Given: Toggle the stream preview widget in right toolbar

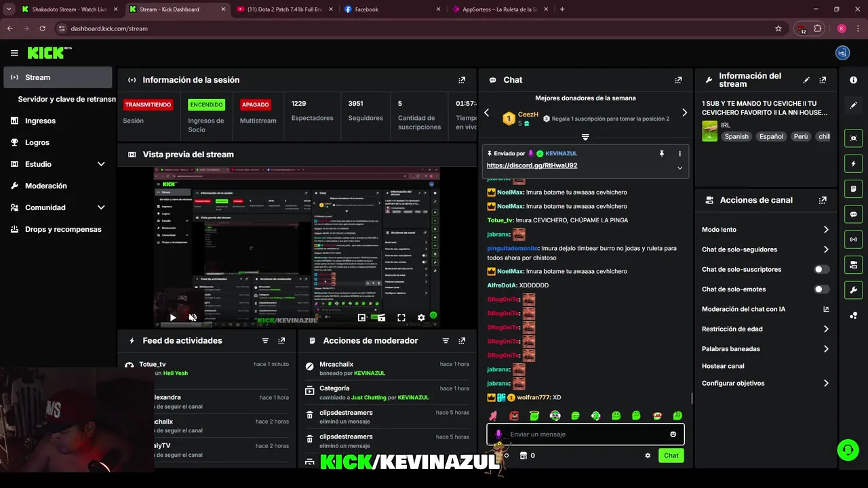Looking at the screenshot, I should 853,138.
